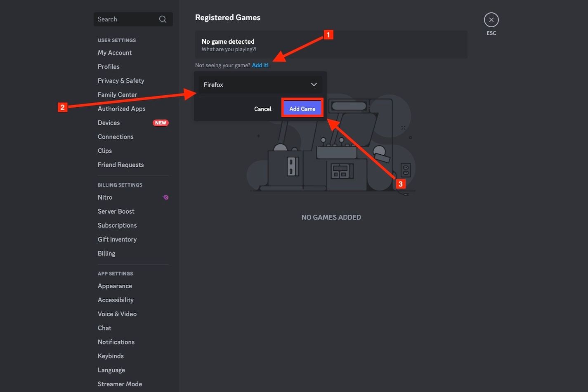Viewport: 588px width, 392px height.
Task: Click the 'What are you playing?!' text
Action: [229, 49]
